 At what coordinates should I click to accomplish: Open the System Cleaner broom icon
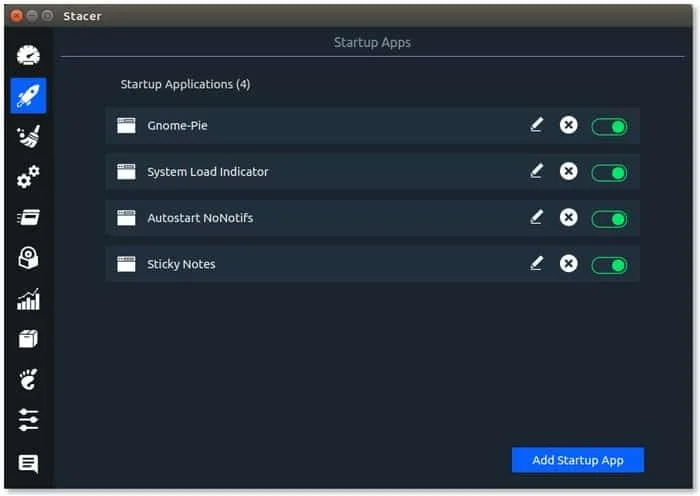point(28,136)
